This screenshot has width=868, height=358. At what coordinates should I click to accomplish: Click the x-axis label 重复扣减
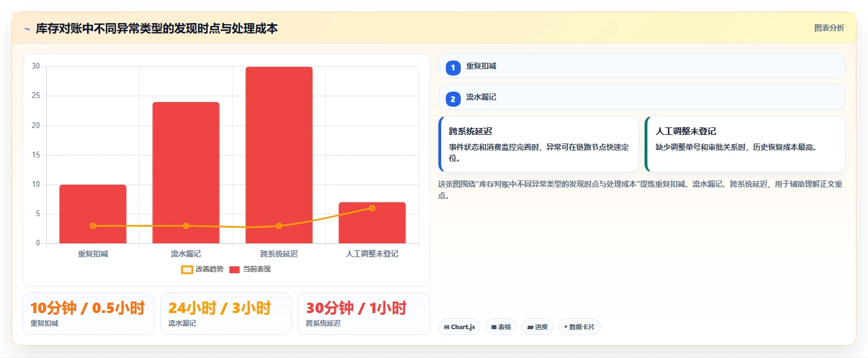click(93, 254)
